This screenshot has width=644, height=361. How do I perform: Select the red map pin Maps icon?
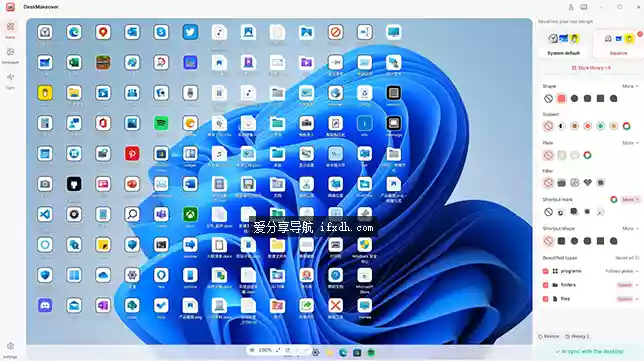tap(103, 32)
